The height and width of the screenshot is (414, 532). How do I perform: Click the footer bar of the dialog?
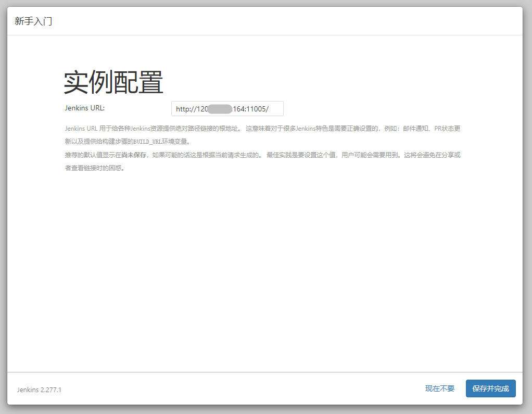pos(234,388)
